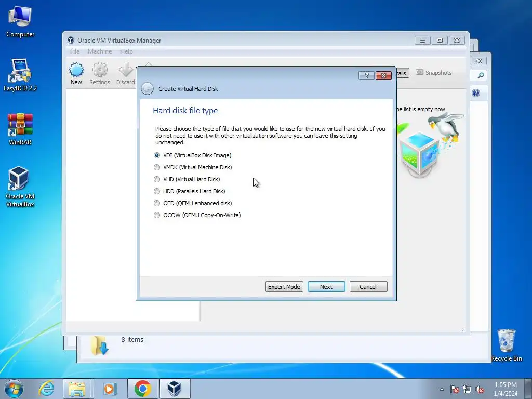532x399 pixels.
Task: Switch to Expert Mode
Action: tap(284, 287)
